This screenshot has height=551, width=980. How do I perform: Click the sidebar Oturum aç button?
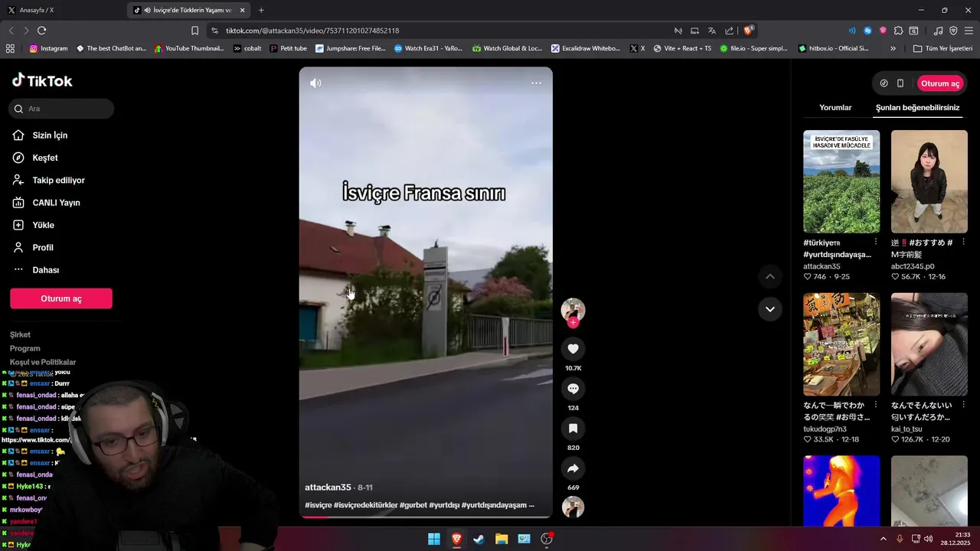click(x=61, y=298)
